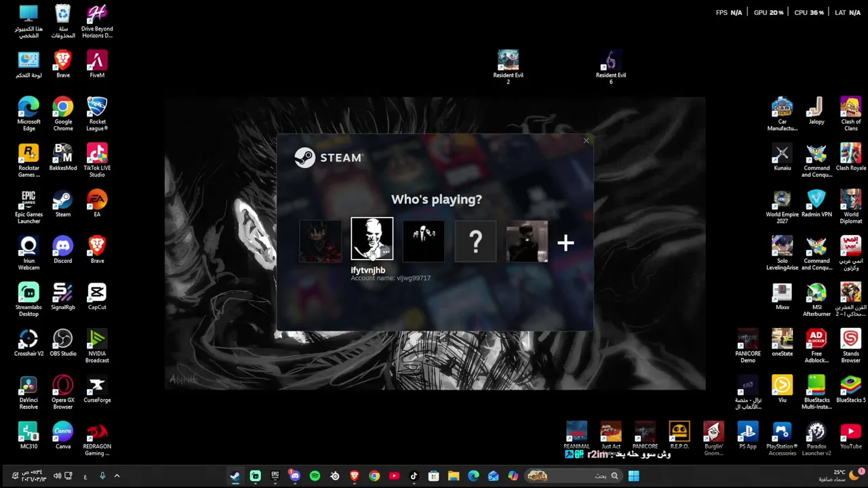Open Canva desktop shortcut

(63, 434)
